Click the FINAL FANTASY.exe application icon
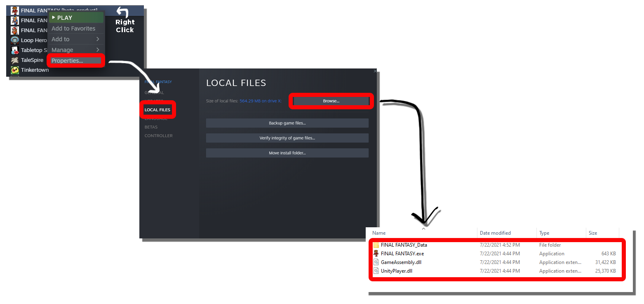 [x=376, y=254]
